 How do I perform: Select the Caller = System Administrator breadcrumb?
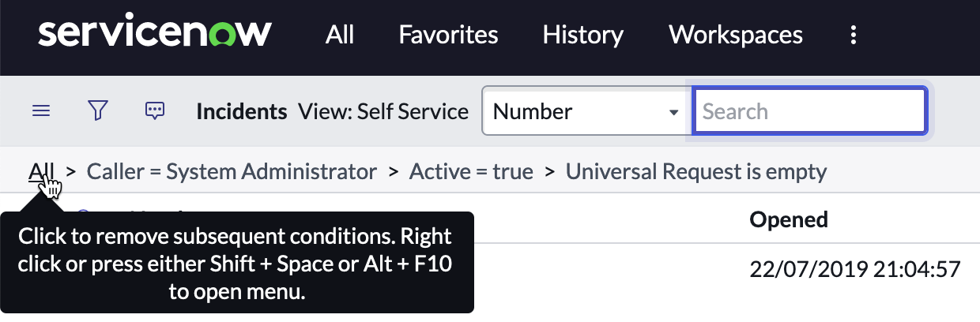point(232,171)
